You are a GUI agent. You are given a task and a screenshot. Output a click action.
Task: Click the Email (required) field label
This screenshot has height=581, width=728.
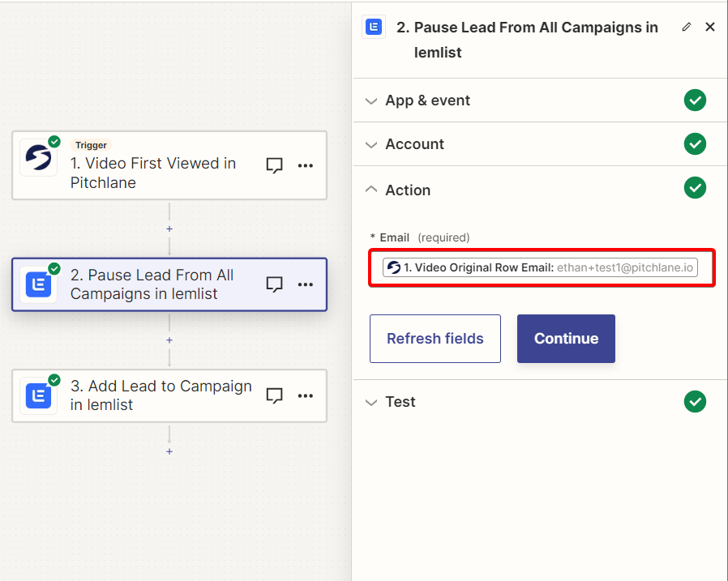(420, 237)
